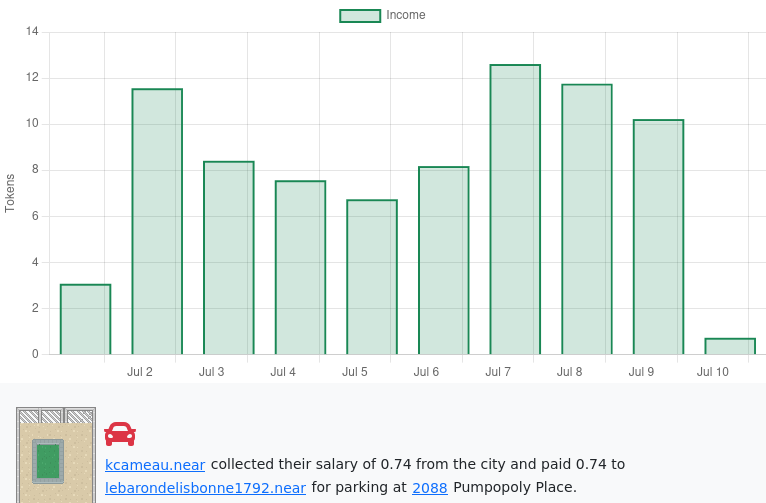766x503 pixels.
Task: Click the 4 y-axis value
Action: click(x=35, y=262)
